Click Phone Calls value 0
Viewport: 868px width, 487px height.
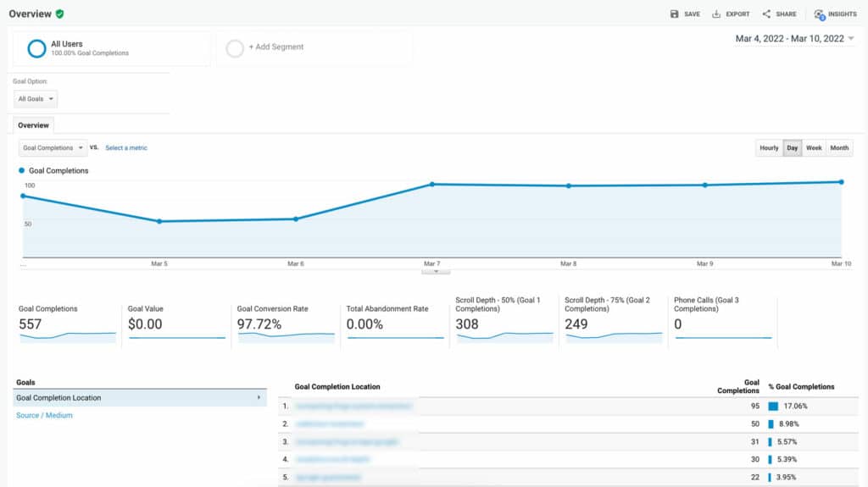tap(677, 324)
